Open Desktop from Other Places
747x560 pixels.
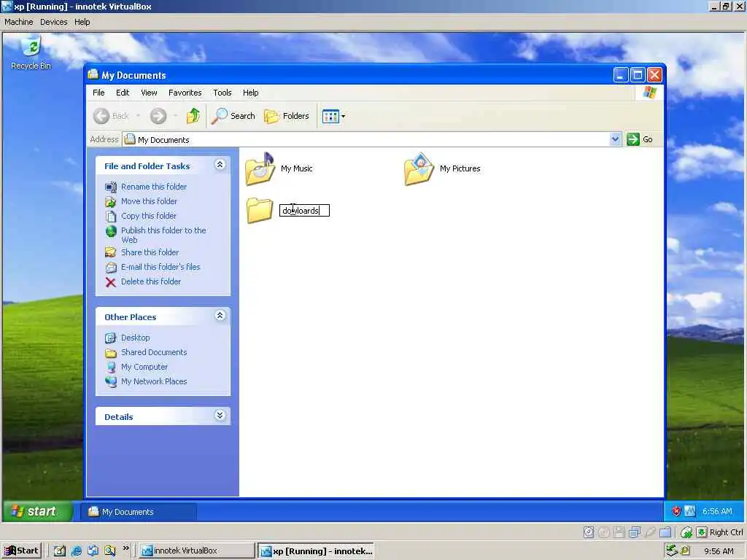pos(135,338)
